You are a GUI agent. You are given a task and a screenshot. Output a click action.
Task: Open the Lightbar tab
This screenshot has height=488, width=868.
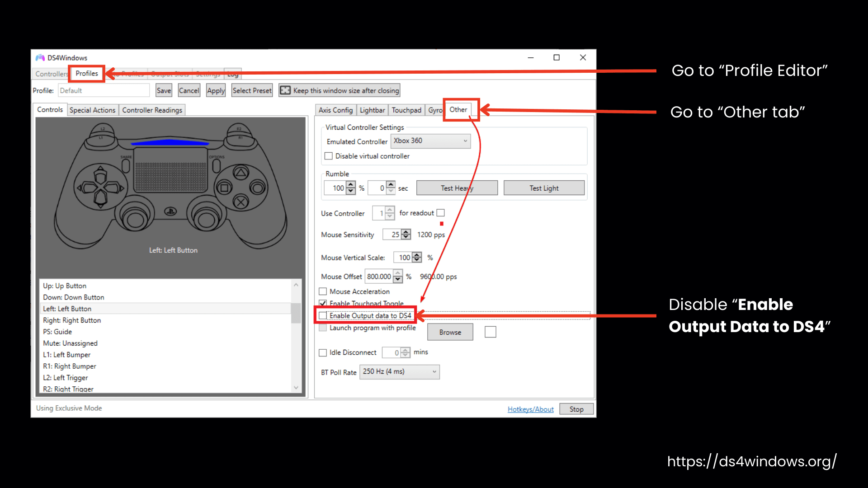pyautogui.click(x=372, y=110)
